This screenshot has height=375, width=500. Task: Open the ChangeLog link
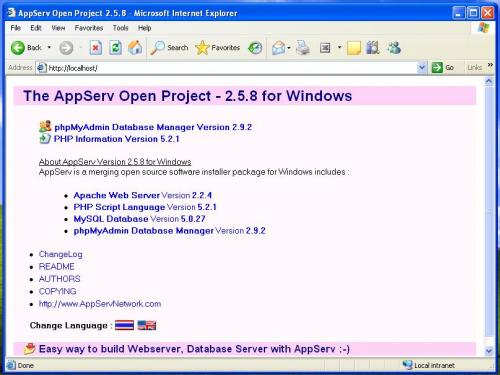(x=61, y=254)
